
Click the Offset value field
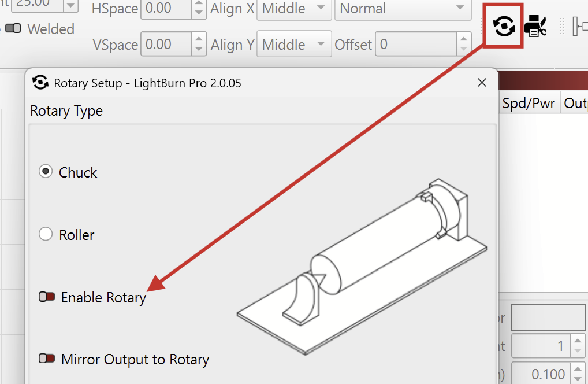pyautogui.click(x=416, y=45)
